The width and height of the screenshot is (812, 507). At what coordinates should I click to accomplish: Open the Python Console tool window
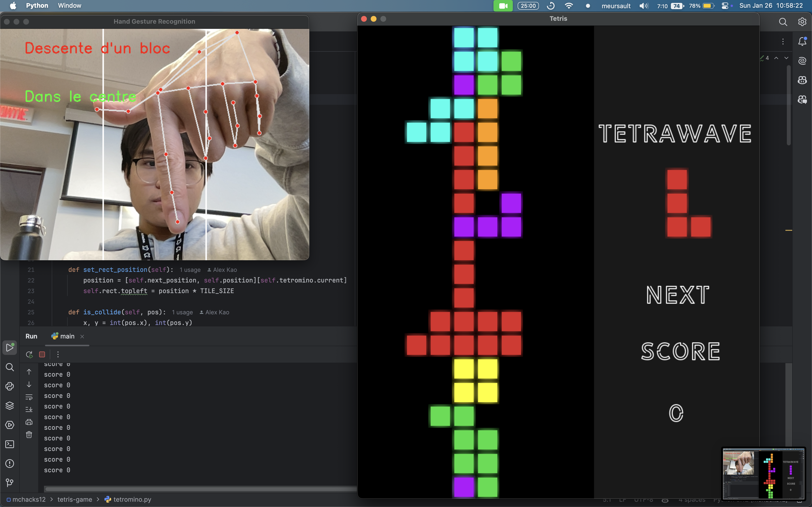click(10, 386)
